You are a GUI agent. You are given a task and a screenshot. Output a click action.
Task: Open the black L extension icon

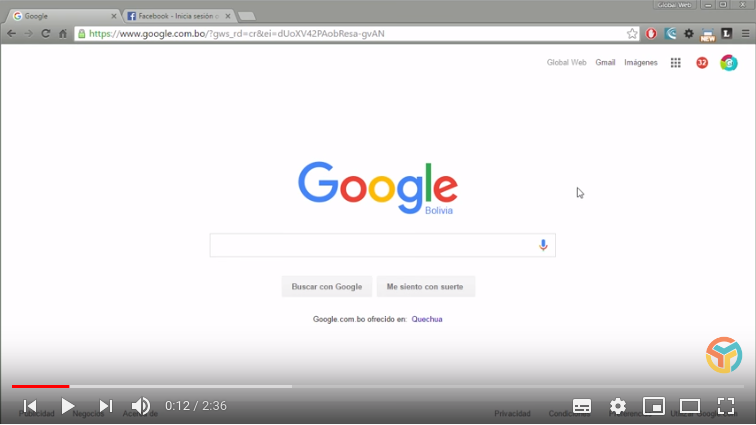(x=727, y=33)
